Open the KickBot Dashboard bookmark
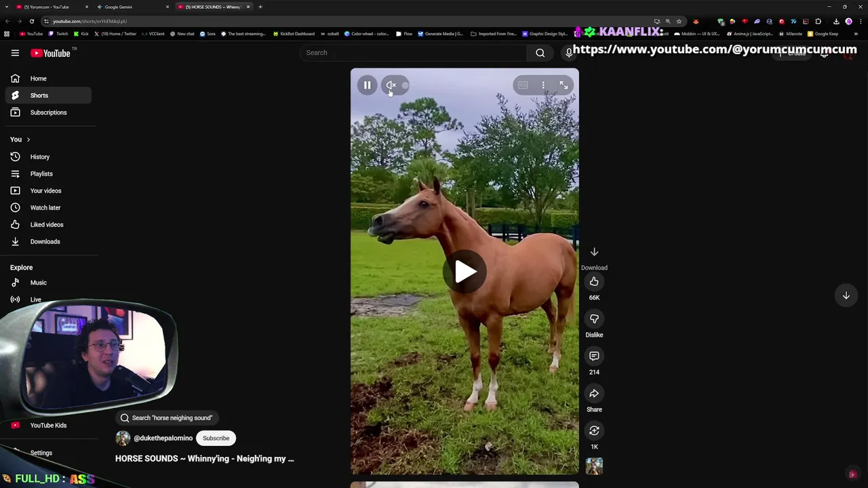Image resolution: width=868 pixels, height=488 pixels. (294, 34)
